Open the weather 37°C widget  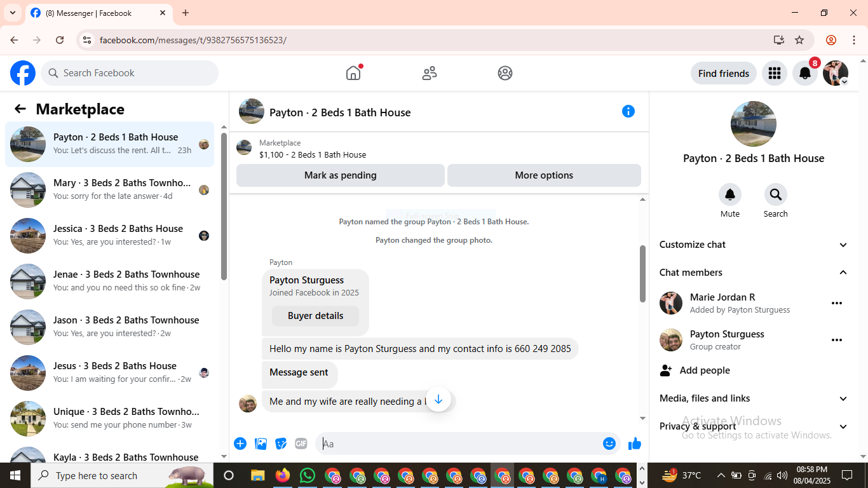682,475
